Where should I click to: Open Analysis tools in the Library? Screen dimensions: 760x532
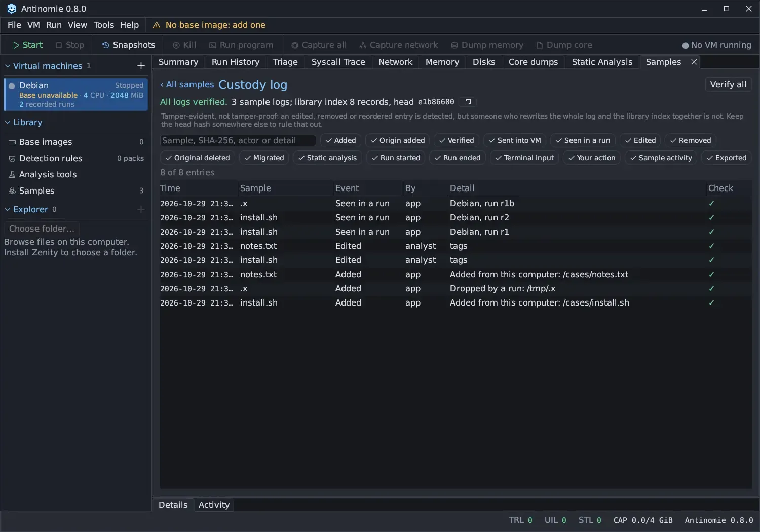76,174
